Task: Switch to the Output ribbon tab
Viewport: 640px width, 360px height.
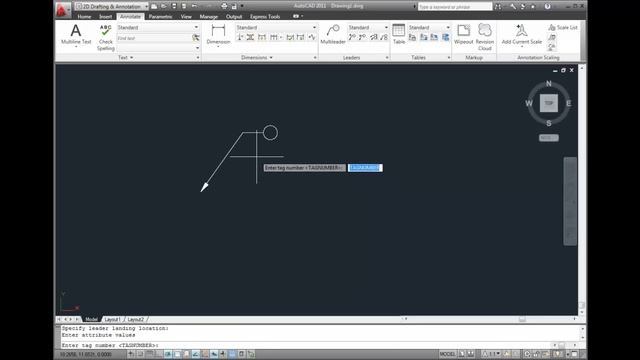Action: pyautogui.click(x=234, y=17)
